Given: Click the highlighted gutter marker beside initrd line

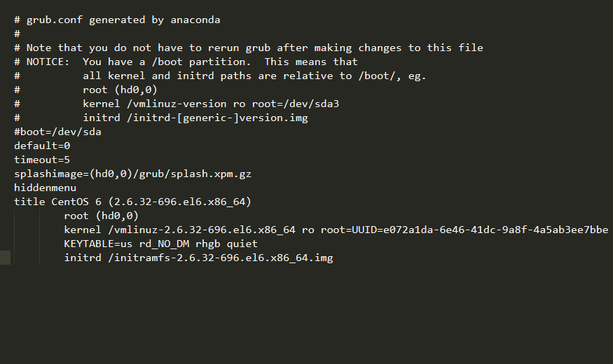Looking at the screenshot, I should [5, 258].
